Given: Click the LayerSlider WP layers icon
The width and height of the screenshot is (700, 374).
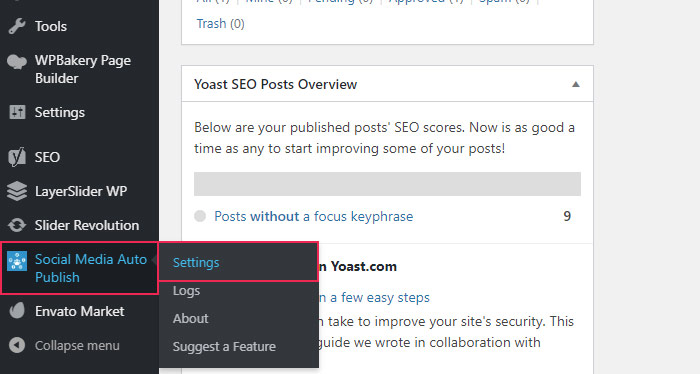Looking at the screenshot, I should (17, 191).
